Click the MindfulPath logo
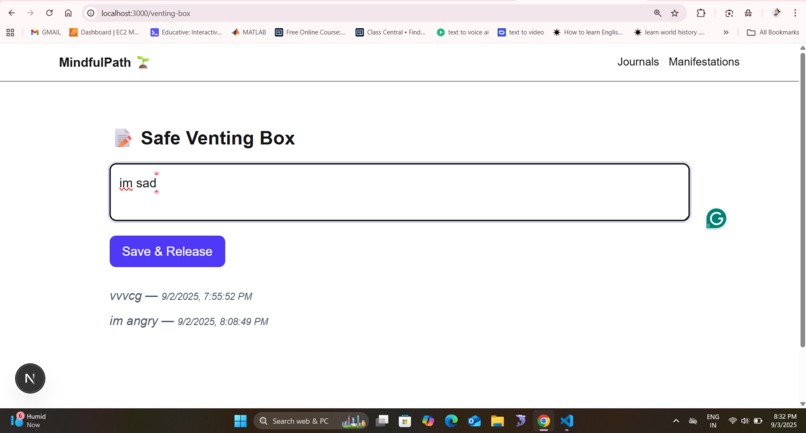Viewport: 806px width, 433px height. [x=104, y=62]
